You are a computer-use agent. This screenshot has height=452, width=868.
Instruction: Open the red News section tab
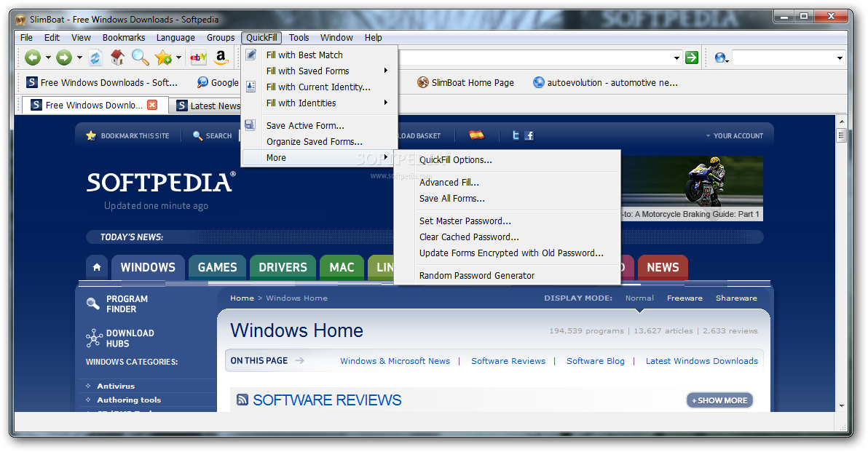[663, 267]
